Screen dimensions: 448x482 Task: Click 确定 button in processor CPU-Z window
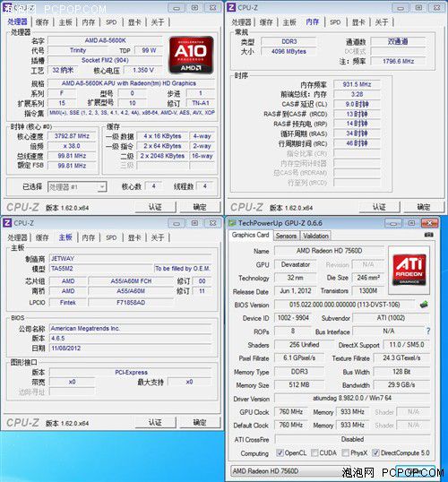click(200, 207)
